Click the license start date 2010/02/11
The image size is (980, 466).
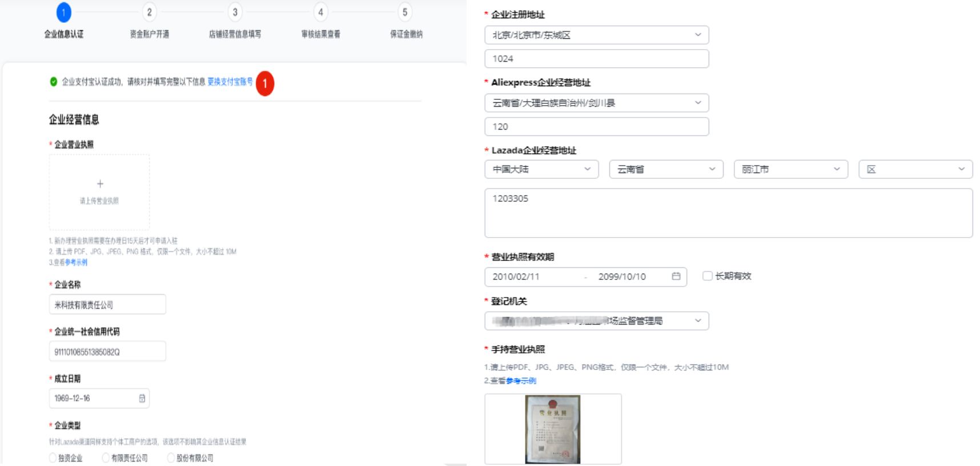tap(516, 276)
